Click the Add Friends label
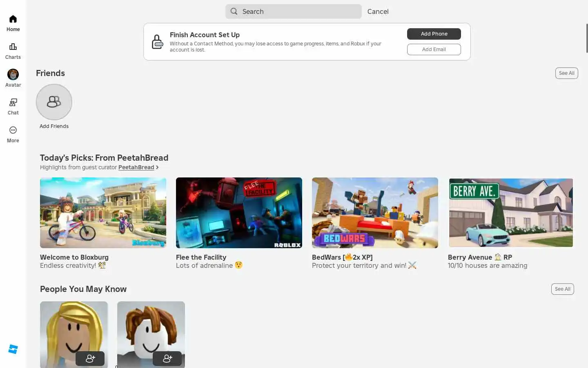588x368 pixels. pyautogui.click(x=54, y=126)
